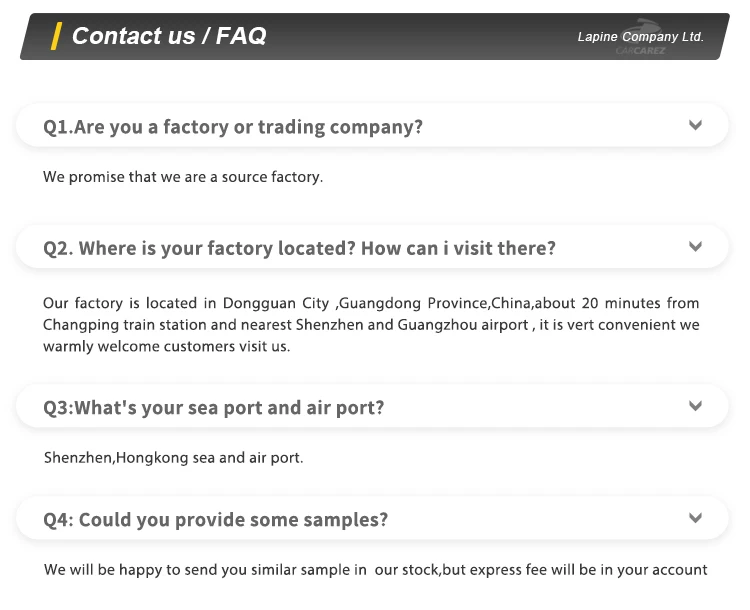The image size is (750, 610).
Task: Click 'warmly welcome customers visit us' line
Action: pyautogui.click(x=165, y=347)
